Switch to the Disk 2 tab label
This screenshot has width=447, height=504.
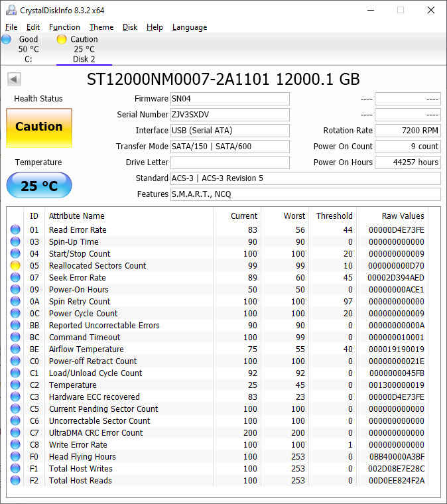pyautogui.click(x=84, y=59)
